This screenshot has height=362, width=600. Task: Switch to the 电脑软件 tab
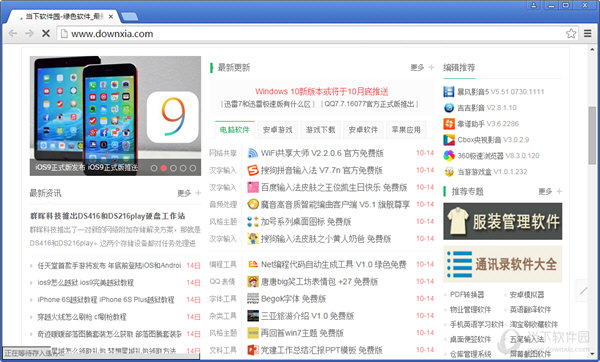tap(235, 130)
